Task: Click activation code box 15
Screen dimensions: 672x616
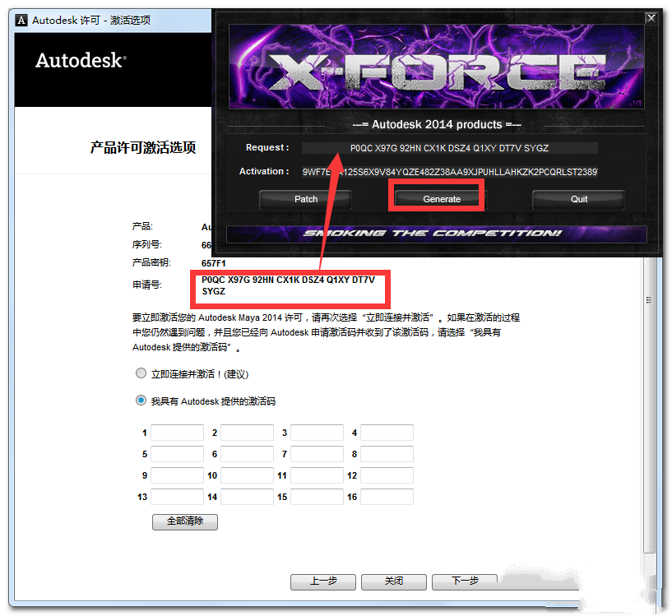Action: [x=317, y=497]
